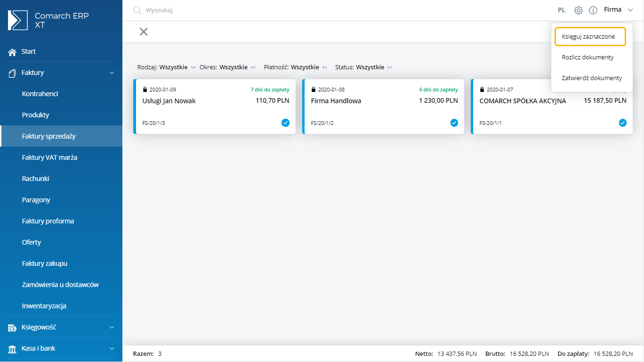Expand the Kasa i bank chevron
The height and width of the screenshot is (362, 644).
click(112, 349)
